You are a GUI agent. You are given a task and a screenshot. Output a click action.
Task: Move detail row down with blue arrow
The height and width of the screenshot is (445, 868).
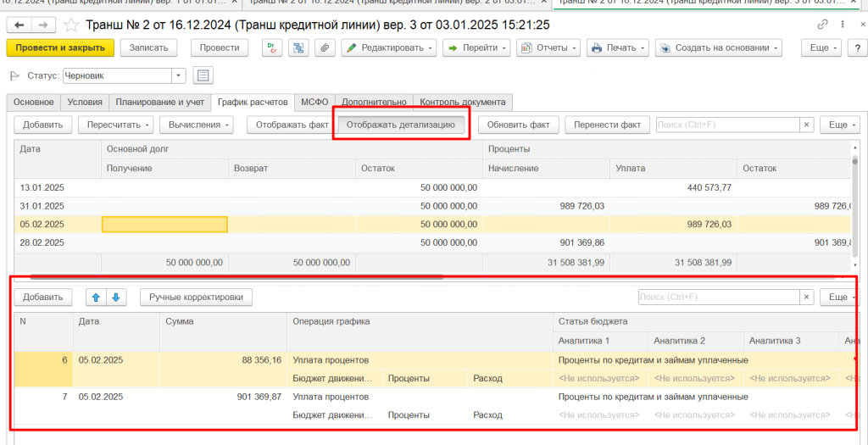[115, 298]
